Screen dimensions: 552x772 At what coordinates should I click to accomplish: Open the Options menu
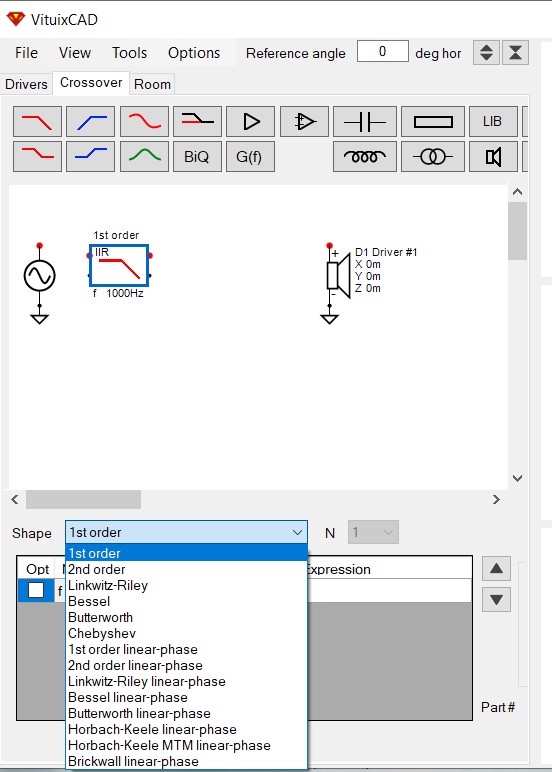tap(194, 53)
